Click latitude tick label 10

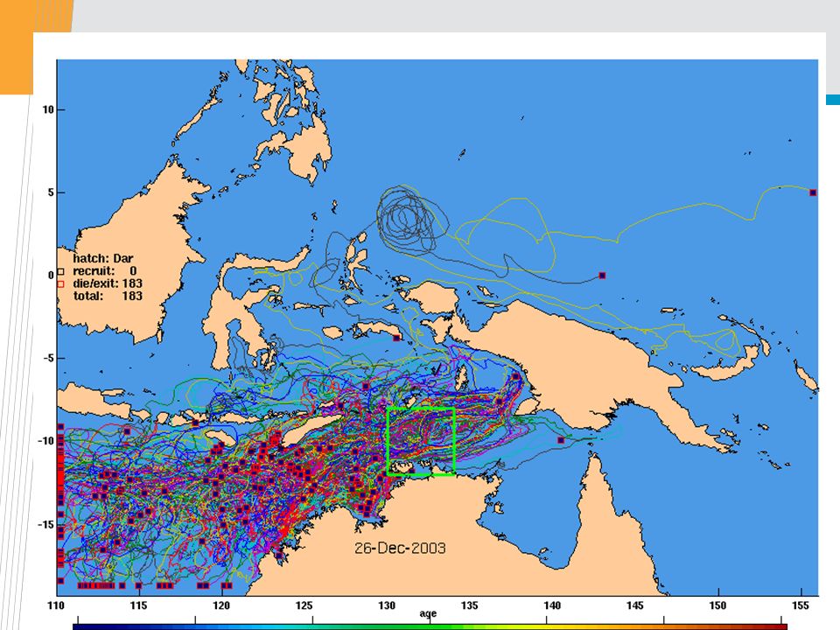click(48, 110)
